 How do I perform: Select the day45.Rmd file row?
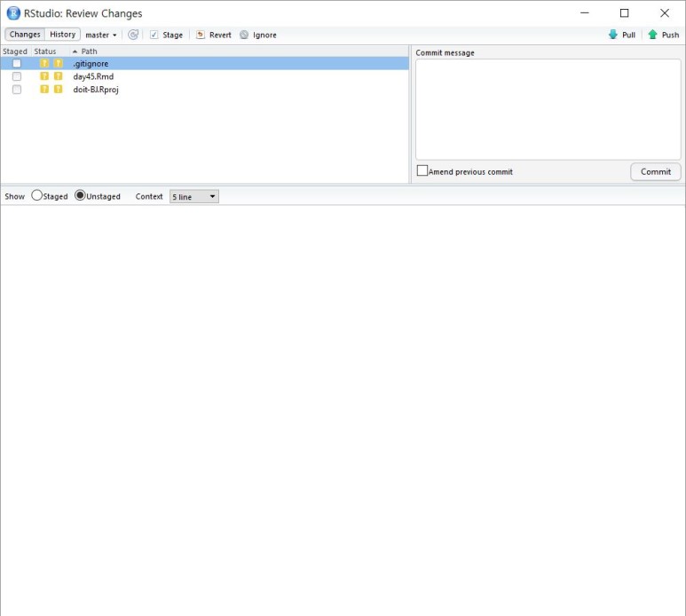click(x=204, y=76)
